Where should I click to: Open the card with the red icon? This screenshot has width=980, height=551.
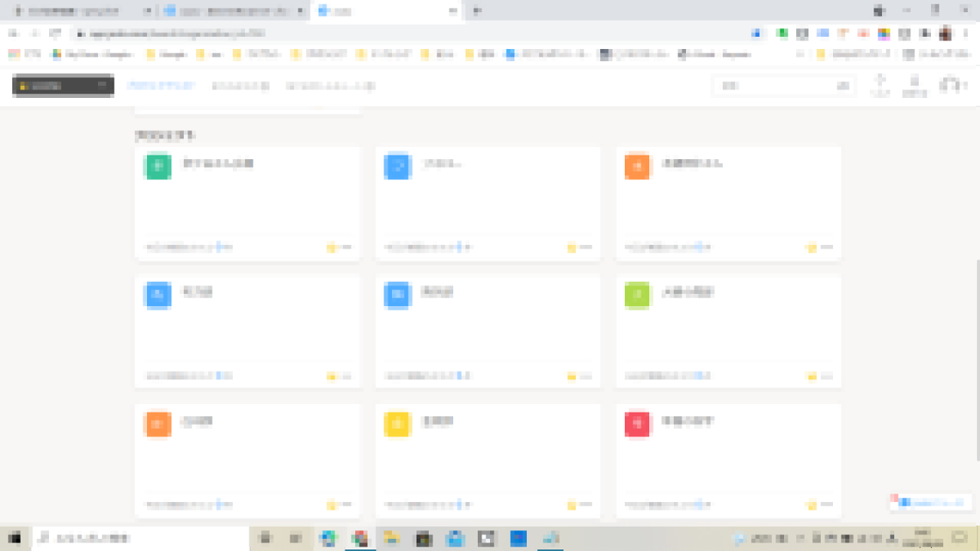[x=728, y=460]
